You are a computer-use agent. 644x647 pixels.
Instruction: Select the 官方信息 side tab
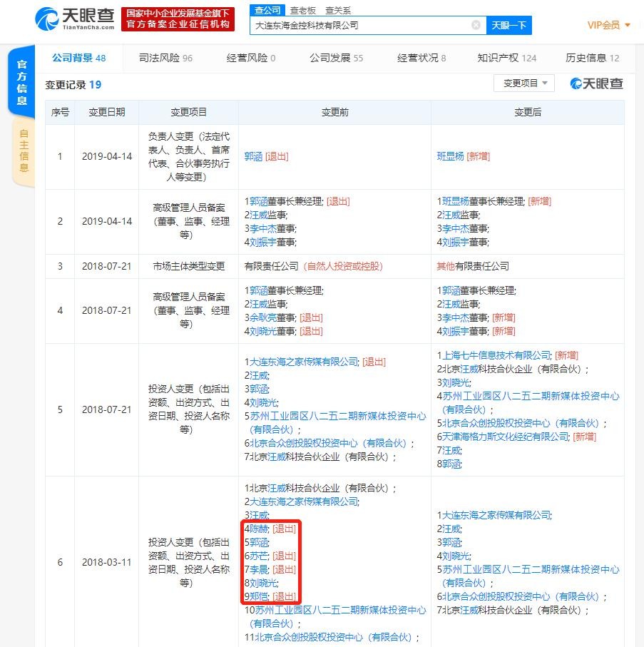pyautogui.click(x=22, y=82)
